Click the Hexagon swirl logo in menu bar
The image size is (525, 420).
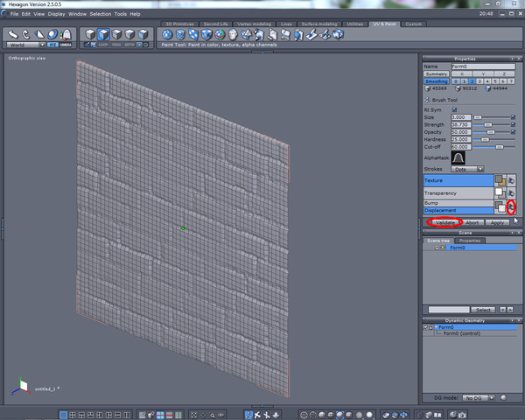[x=4, y=14]
